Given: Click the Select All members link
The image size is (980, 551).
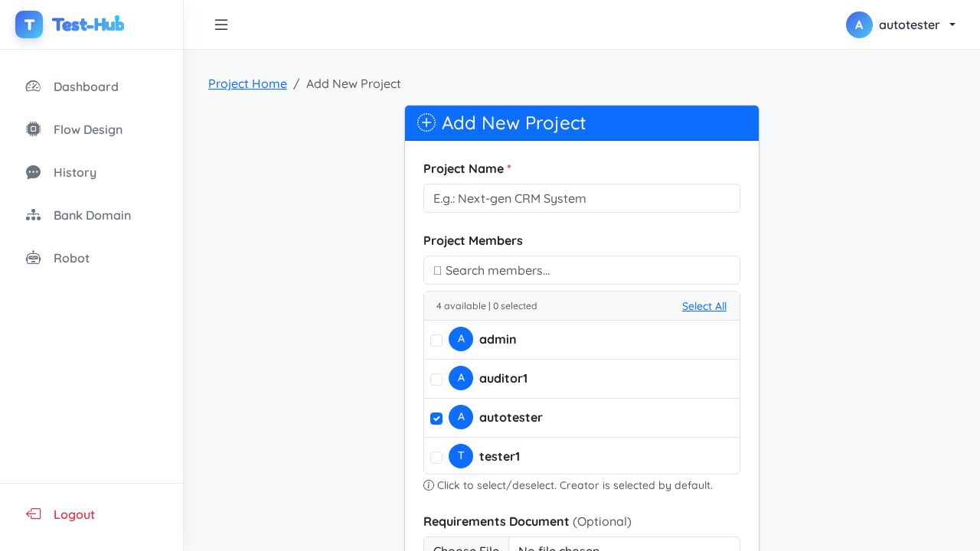Looking at the screenshot, I should coord(704,306).
